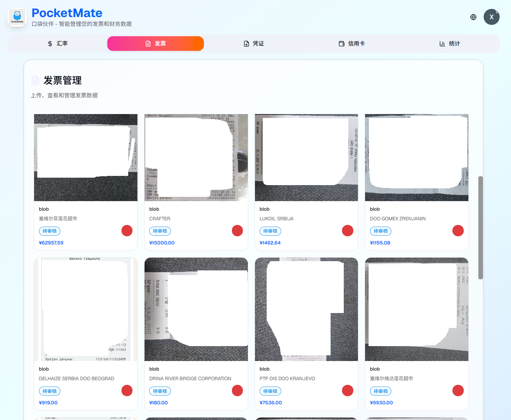This screenshot has width=511, height=420.
Task: Click the 发票管理 page header document icon
Action: (35, 80)
